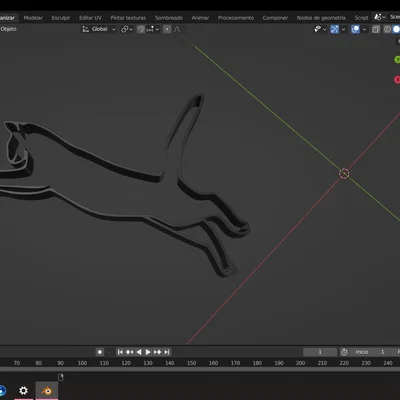Open the snap options dropdown
This screenshot has height=400, width=400.
point(153,29)
